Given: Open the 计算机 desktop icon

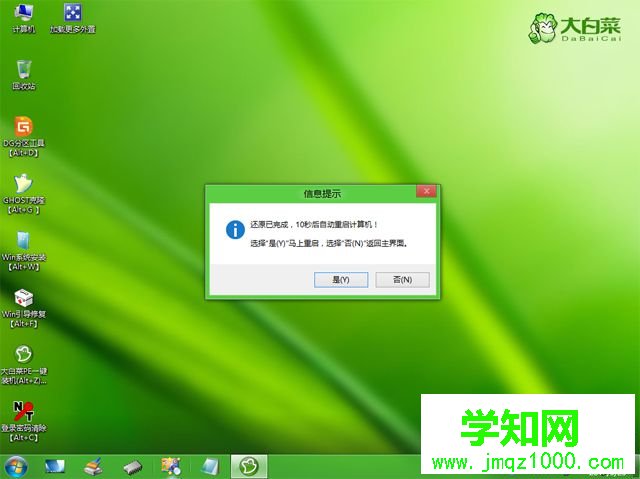Looking at the screenshot, I should point(24,18).
